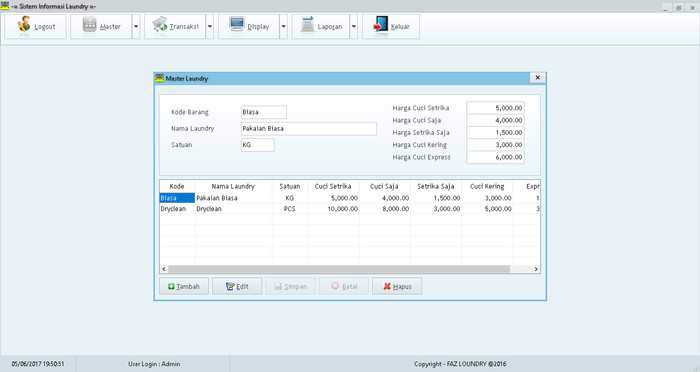Open the Master dropdown arrow
The width and height of the screenshot is (700, 372).
136,26
